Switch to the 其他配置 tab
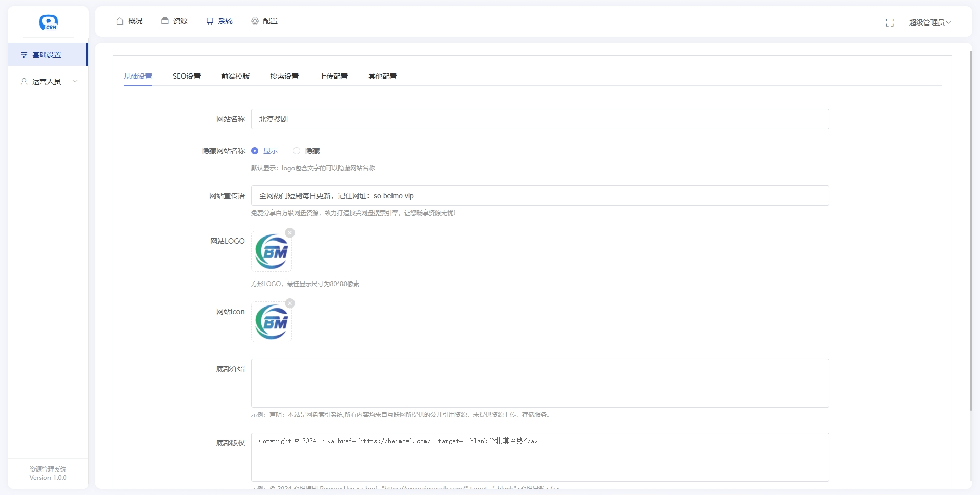Image resolution: width=980 pixels, height=495 pixels. coord(382,76)
